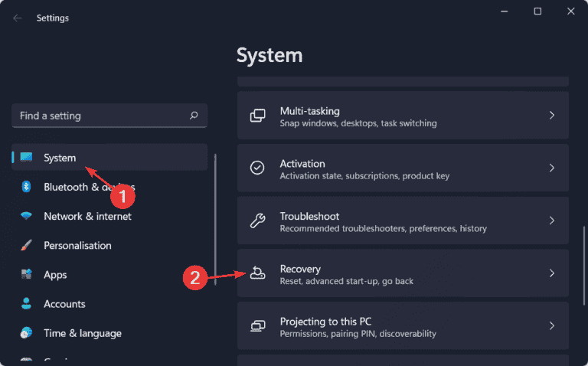Click the Activation checkmark icon

point(258,168)
